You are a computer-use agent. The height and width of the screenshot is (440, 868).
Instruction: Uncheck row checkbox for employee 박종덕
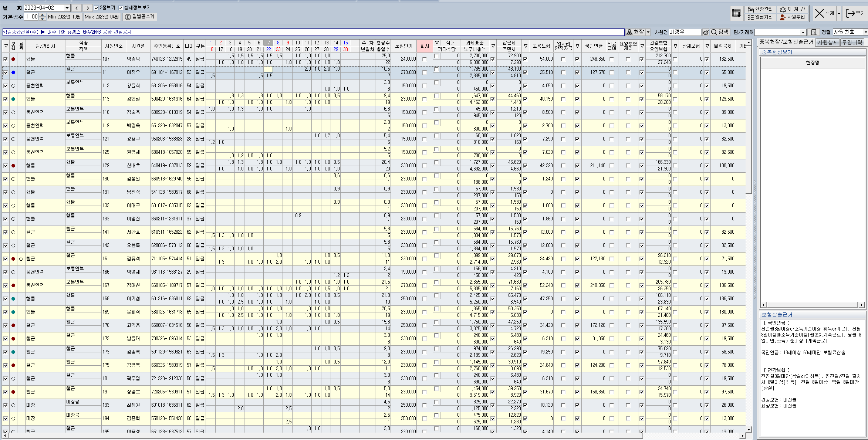click(6, 59)
